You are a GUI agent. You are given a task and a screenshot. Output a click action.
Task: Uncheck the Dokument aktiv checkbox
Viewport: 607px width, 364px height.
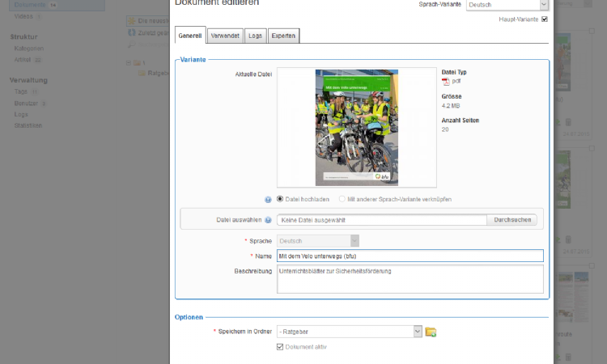(x=280, y=347)
